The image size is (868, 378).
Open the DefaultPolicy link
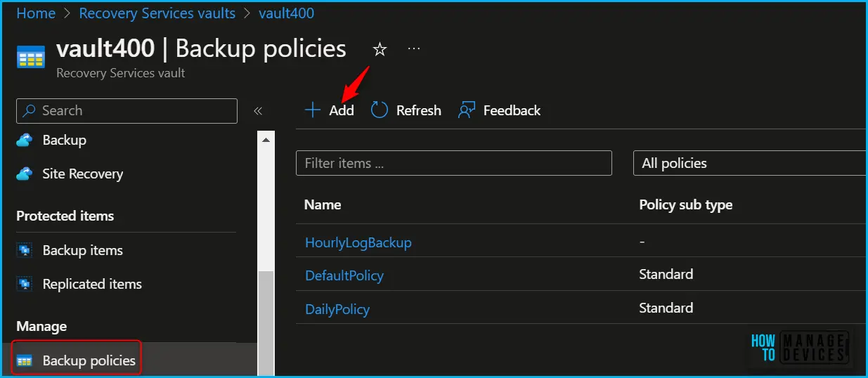344,275
